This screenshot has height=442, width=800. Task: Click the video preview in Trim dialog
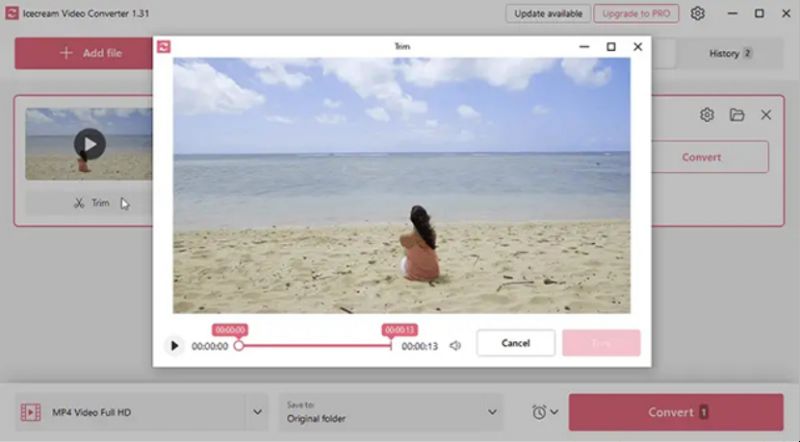[x=402, y=185]
